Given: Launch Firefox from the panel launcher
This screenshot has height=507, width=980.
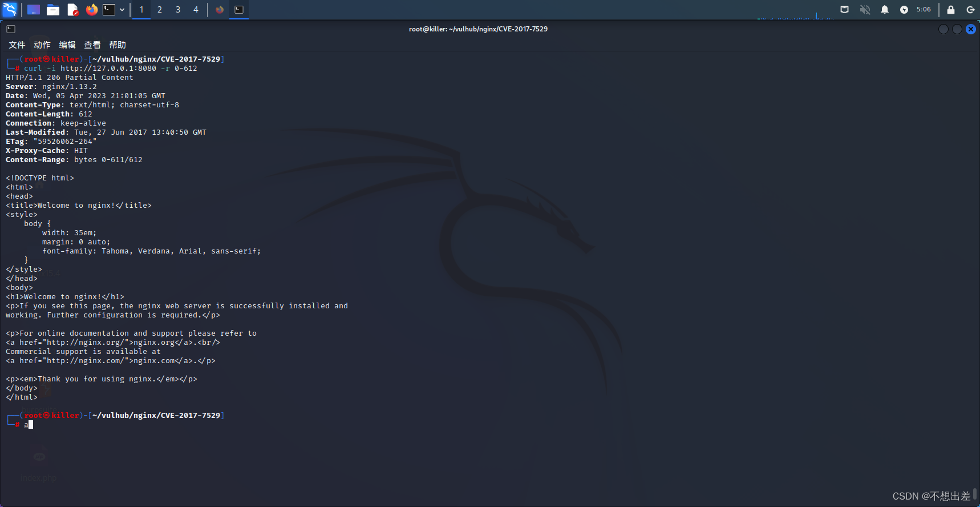Looking at the screenshot, I should (x=91, y=10).
